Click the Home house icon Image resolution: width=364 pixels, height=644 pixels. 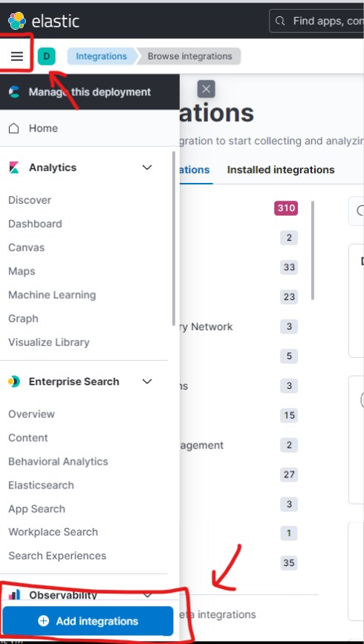click(14, 128)
